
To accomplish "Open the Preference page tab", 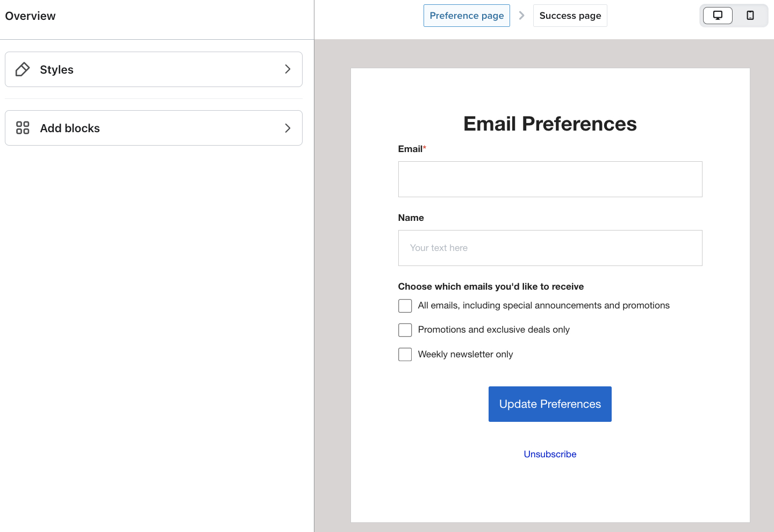I will point(467,16).
